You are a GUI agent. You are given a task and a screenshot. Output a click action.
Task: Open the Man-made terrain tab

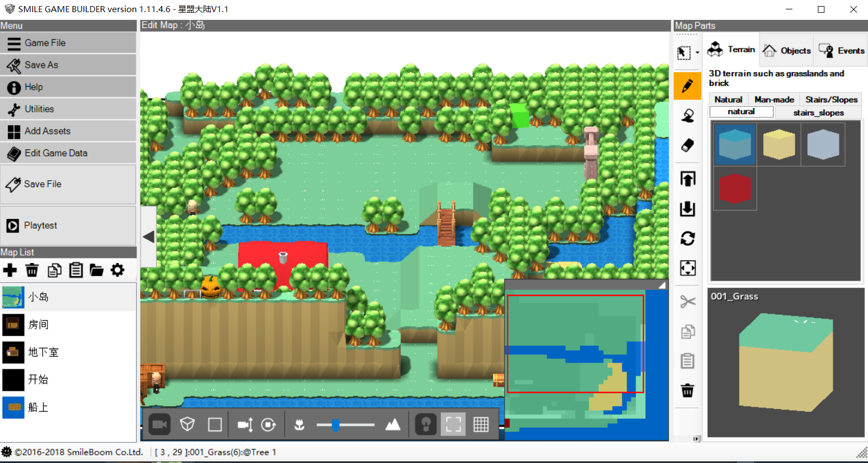pos(774,99)
